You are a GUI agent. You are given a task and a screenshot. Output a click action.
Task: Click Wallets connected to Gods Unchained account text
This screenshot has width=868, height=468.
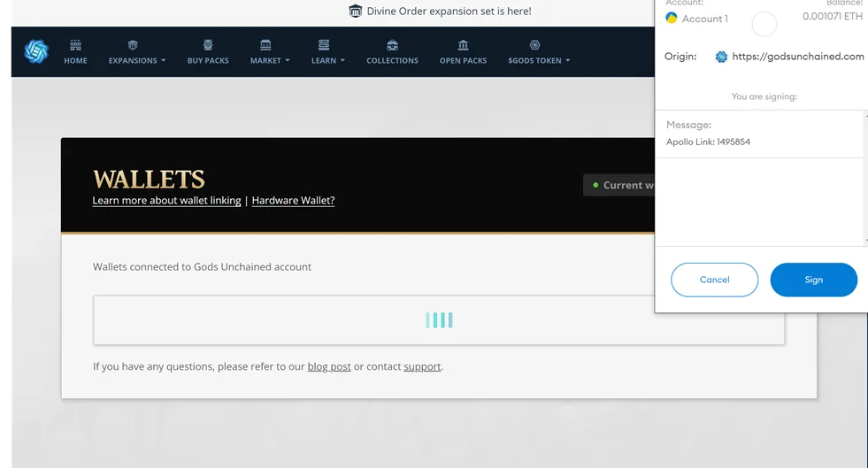pos(202,266)
